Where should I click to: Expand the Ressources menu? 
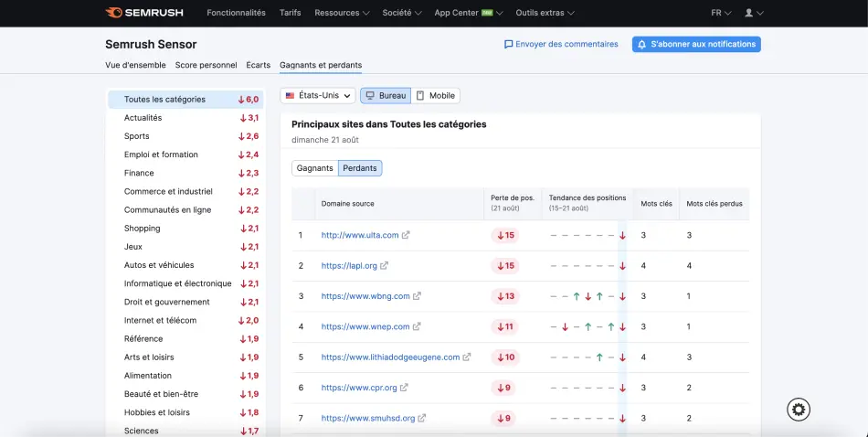click(342, 13)
